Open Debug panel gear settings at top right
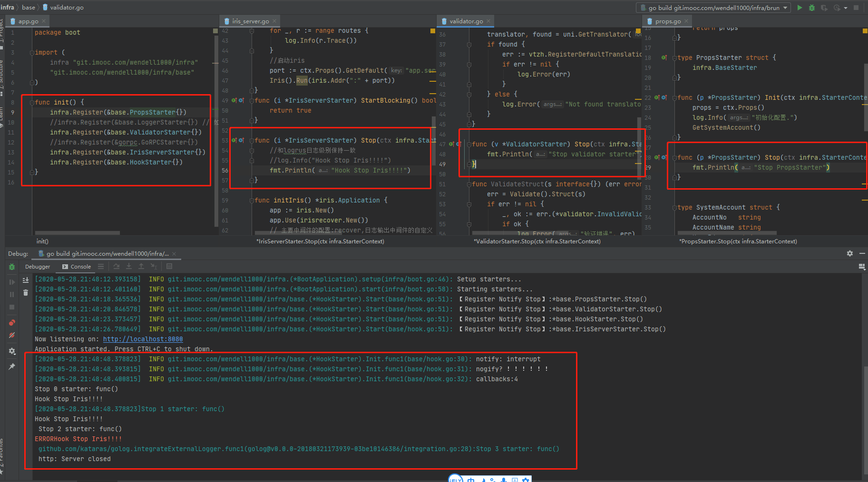The width and height of the screenshot is (868, 482). (849, 253)
